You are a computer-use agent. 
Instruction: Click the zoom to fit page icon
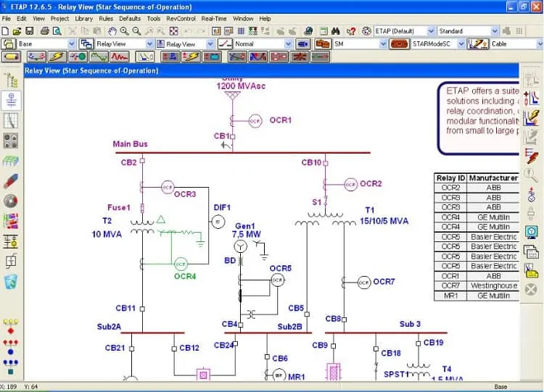pos(173,31)
